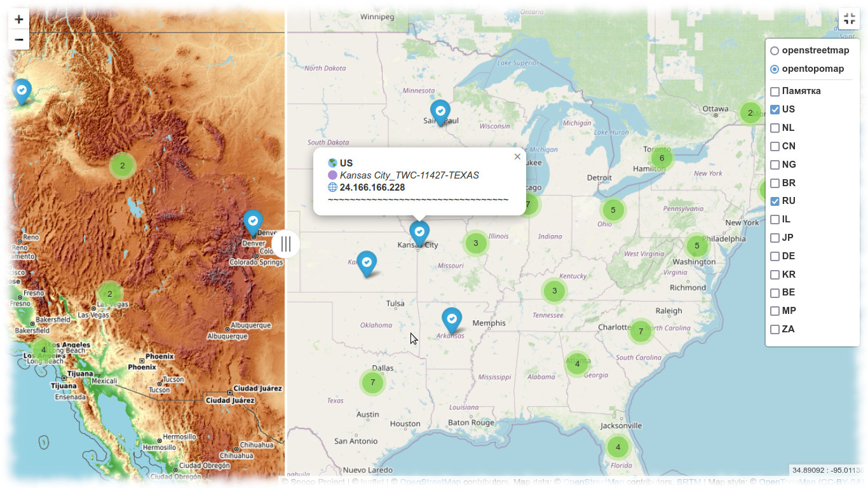Enable the NL layer checkbox

coord(775,128)
